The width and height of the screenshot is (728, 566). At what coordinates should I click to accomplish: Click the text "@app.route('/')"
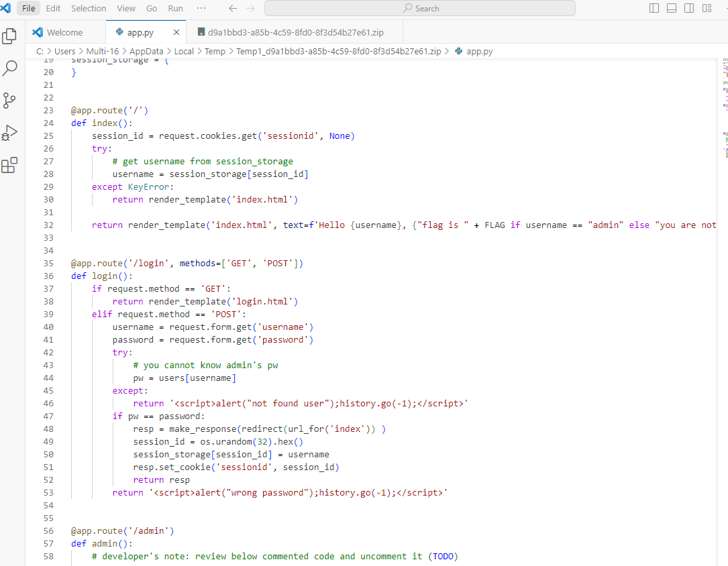point(109,111)
